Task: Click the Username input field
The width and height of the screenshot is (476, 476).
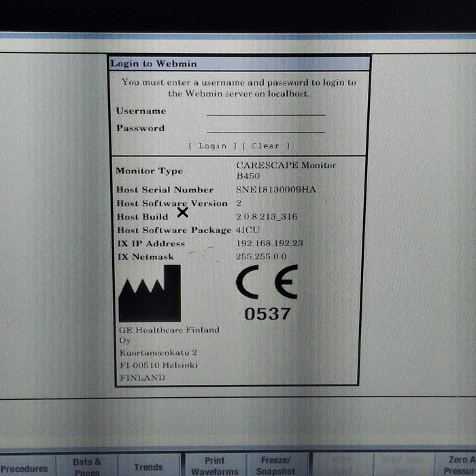Action: pyautogui.click(x=266, y=111)
